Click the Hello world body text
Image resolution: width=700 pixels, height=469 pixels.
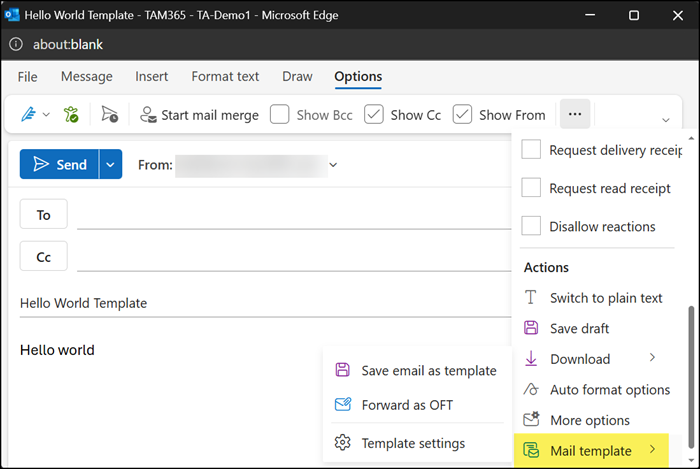coord(57,350)
